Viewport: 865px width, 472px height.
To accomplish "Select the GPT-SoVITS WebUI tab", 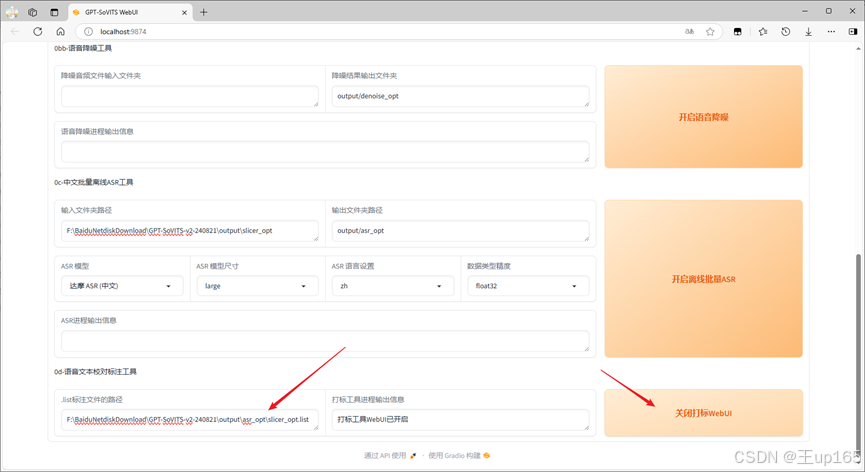I will (x=130, y=12).
